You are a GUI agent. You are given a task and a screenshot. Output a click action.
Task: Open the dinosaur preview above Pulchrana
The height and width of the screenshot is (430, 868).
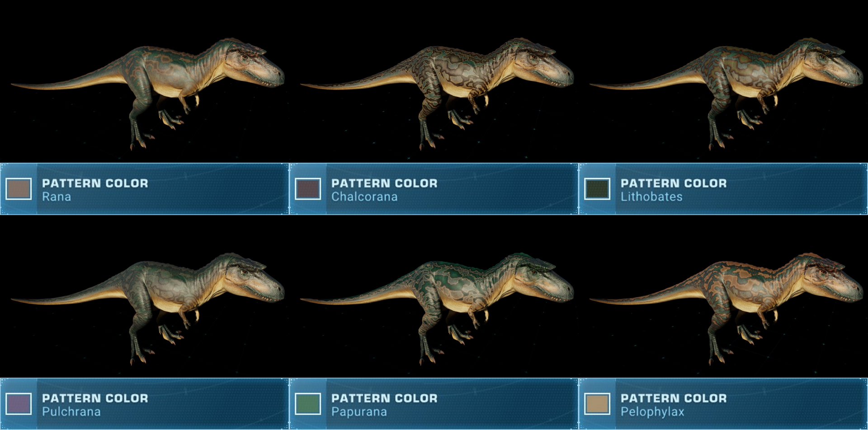148,308
